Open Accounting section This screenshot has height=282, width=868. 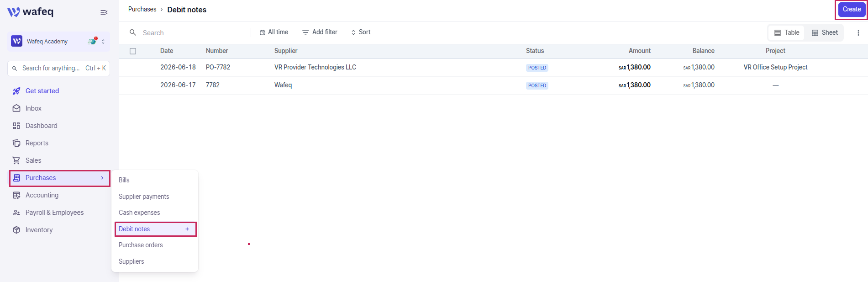coord(42,195)
